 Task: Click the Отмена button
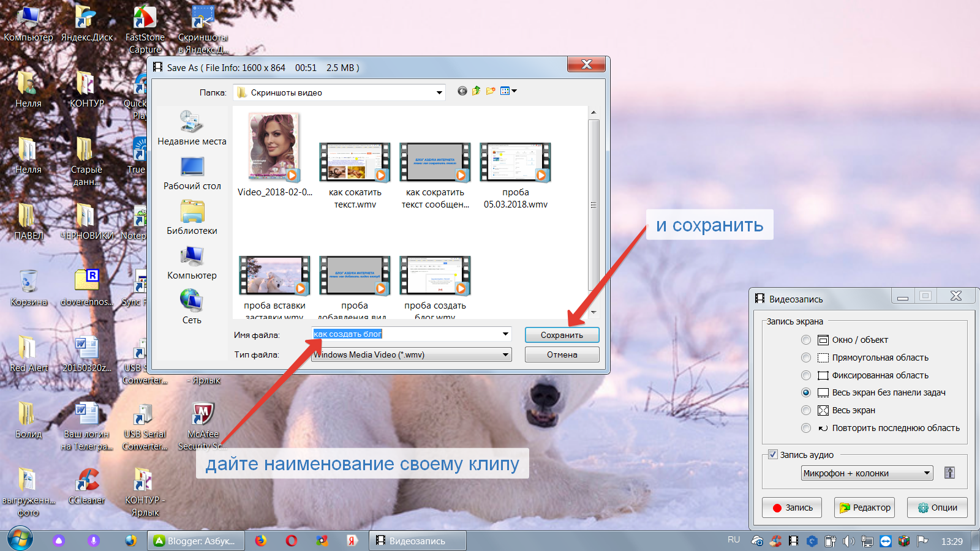click(x=562, y=354)
